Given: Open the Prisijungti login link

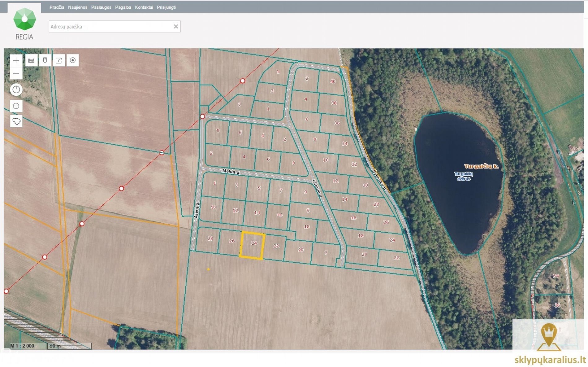Looking at the screenshot, I should point(166,7).
